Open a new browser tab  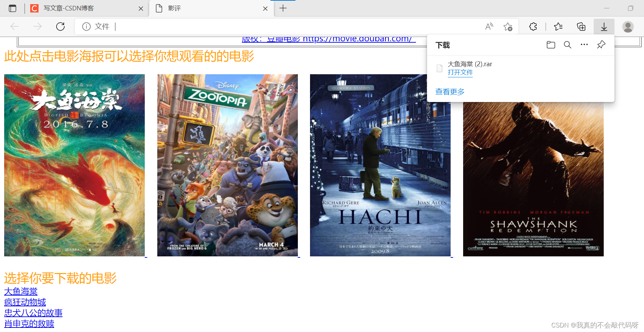coord(283,8)
